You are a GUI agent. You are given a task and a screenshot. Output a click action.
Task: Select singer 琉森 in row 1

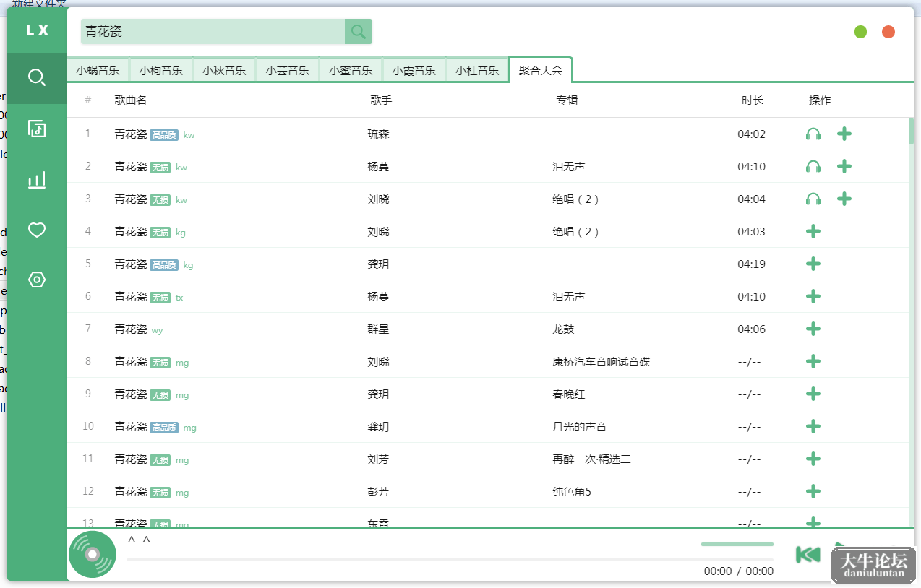[378, 134]
